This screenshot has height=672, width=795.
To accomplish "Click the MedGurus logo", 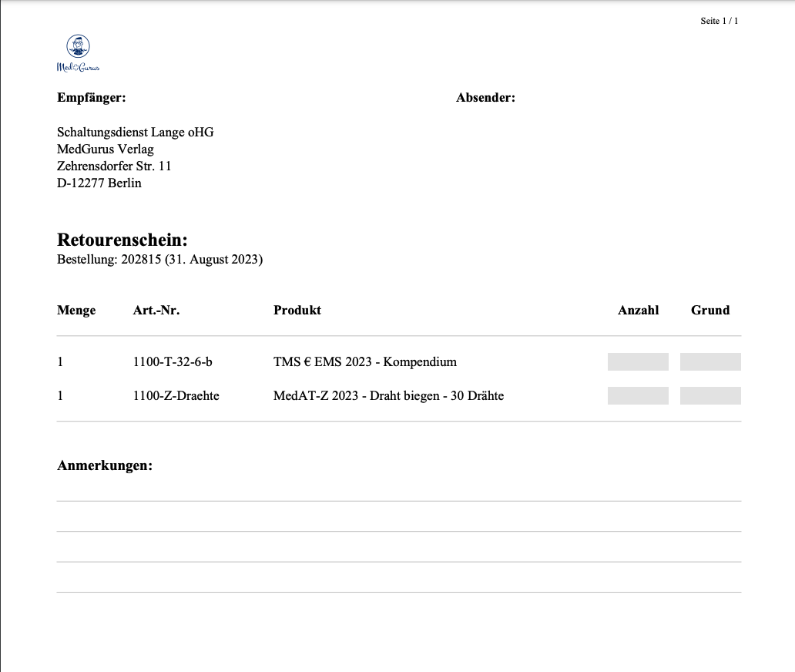I will [78, 53].
